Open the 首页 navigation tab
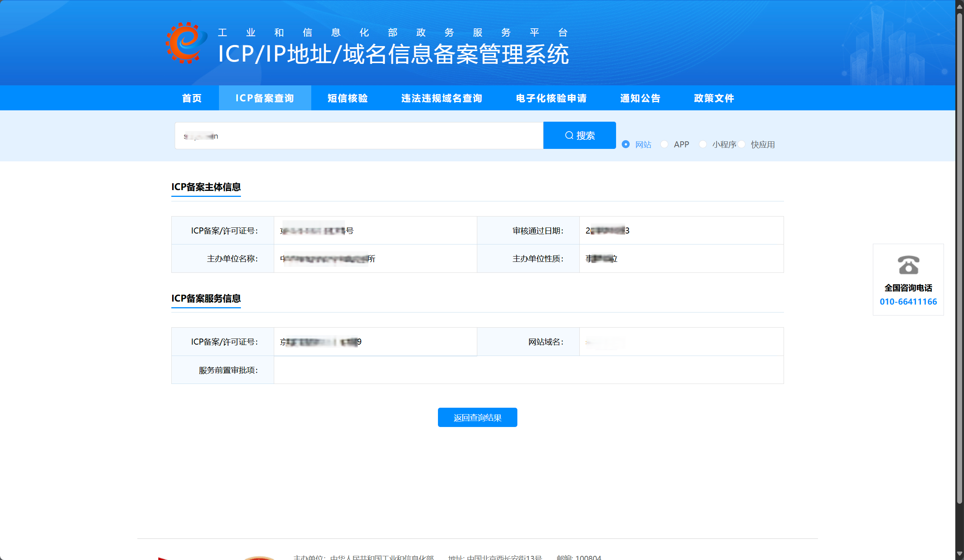Viewport: 964px width, 560px height. pyautogui.click(x=192, y=98)
